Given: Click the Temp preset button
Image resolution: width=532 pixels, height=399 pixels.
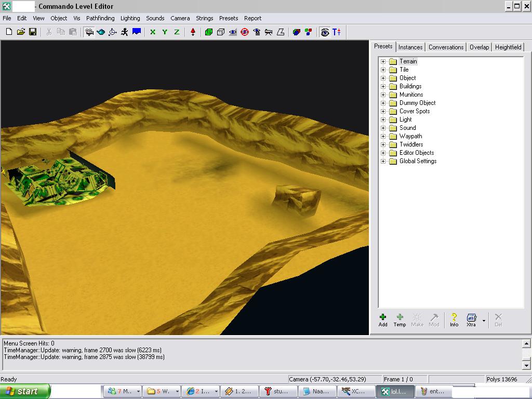Looking at the screenshot, I should [400, 320].
